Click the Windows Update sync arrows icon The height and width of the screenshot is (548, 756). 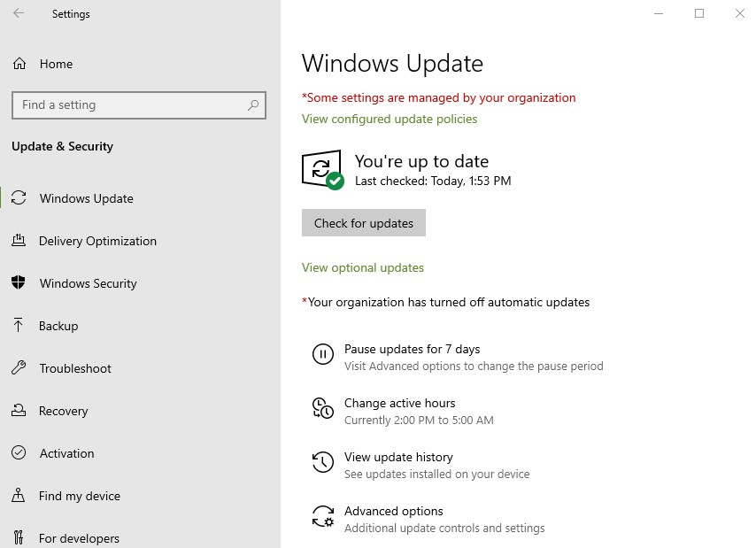point(19,197)
